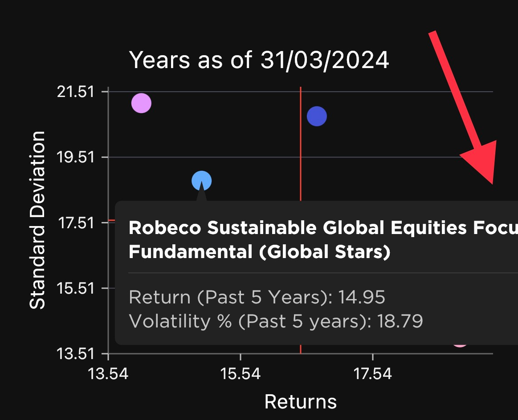Click the 19.51 y-axis tick label
The image size is (518, 420).
[x=75, y=157]
